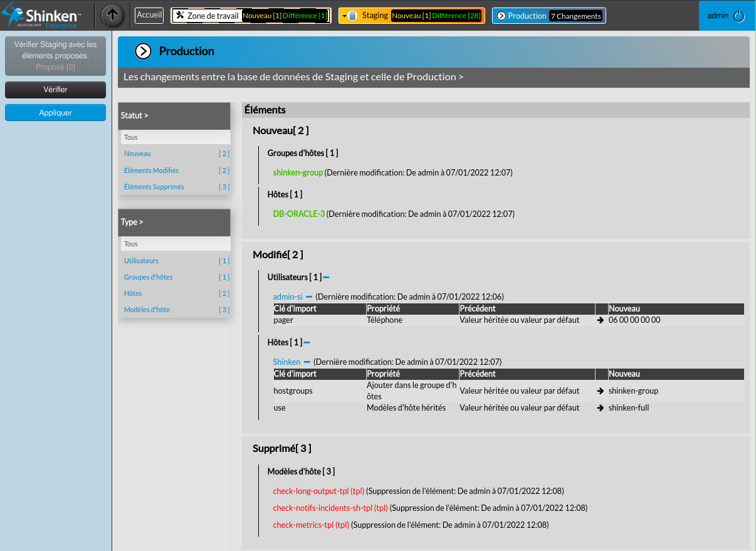Collapse the admin-si change details
This screenshot has width=756, height=551.
(309, 297)
